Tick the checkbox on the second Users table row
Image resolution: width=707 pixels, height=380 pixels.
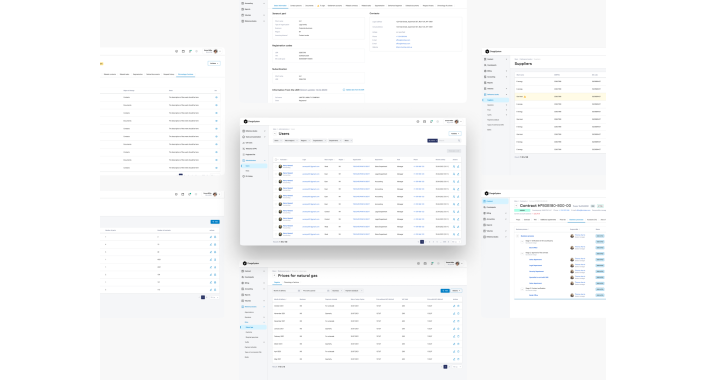coord(276,174)
